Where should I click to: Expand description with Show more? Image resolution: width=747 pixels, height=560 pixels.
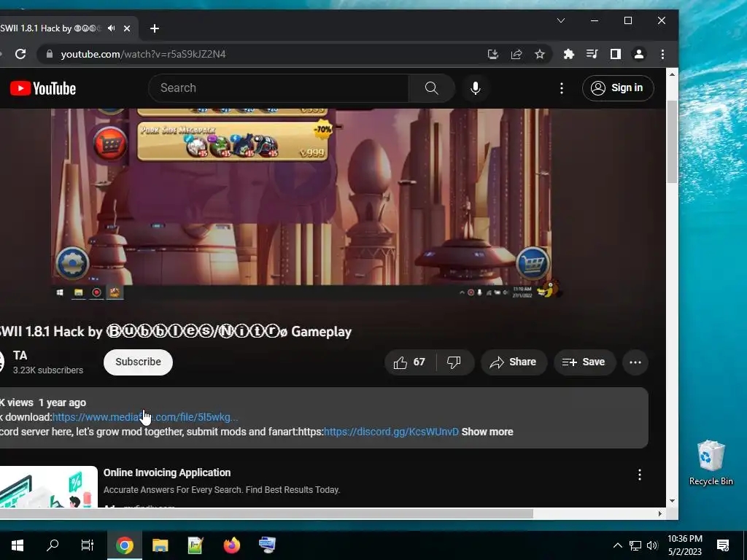coord(487,432)
